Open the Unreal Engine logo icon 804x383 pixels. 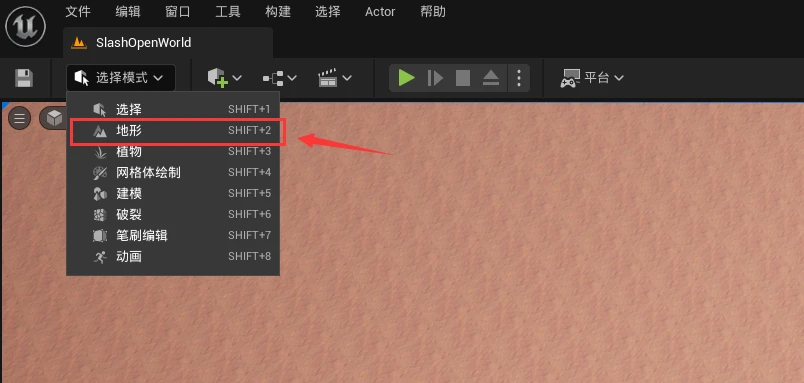coord(25,26)
